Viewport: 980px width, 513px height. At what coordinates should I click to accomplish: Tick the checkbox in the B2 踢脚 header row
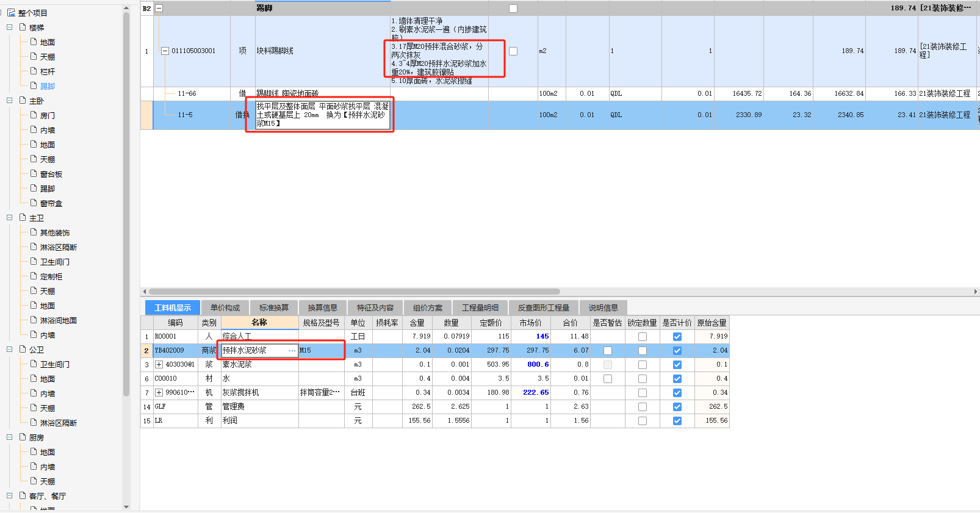(513, 9)
